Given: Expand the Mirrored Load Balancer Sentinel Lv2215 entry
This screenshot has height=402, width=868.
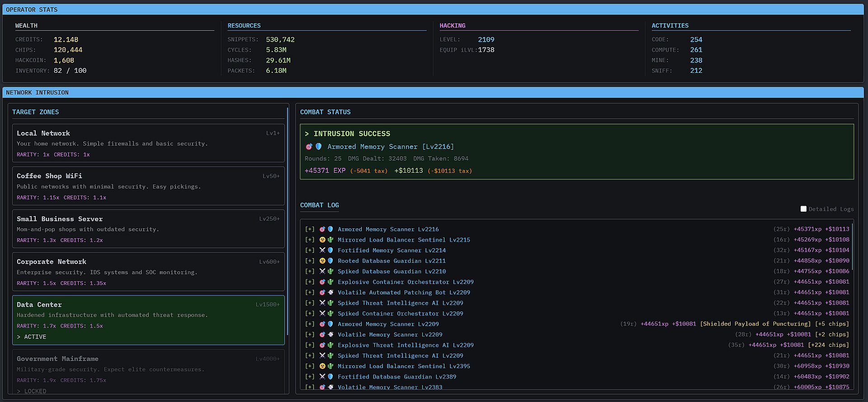Looking at the screenshot, I should (310, 240).
